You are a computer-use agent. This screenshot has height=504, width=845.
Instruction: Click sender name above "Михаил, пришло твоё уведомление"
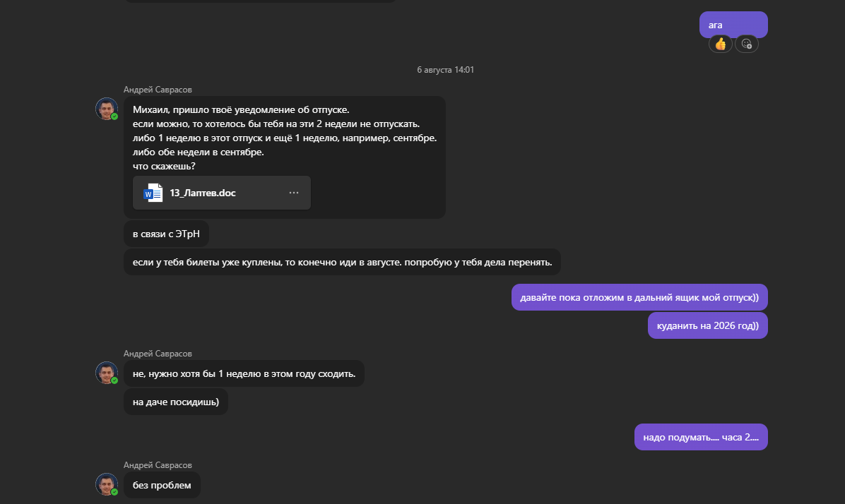pos(158,90)
